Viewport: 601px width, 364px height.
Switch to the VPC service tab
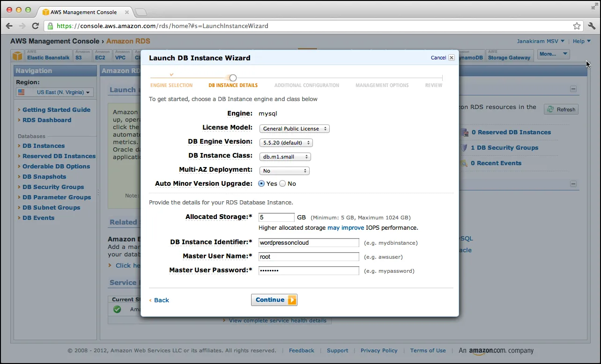pos(121,55)
